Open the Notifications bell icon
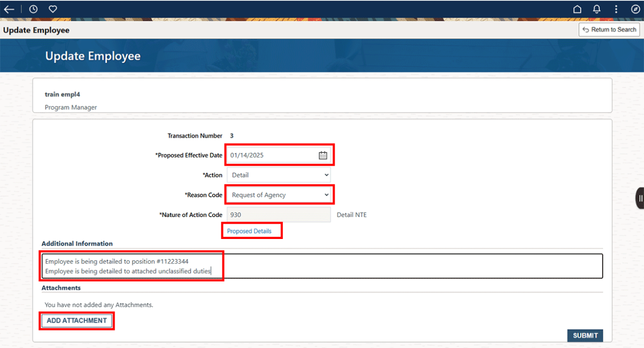The height and width of the screenshot is (348, 644). 596,9
